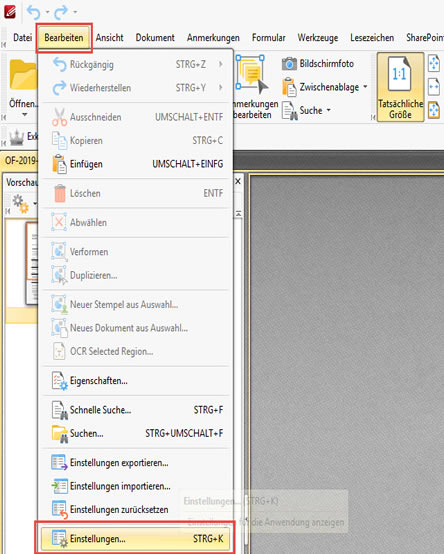Select Duplizieren... in the menu

point(136,275)
